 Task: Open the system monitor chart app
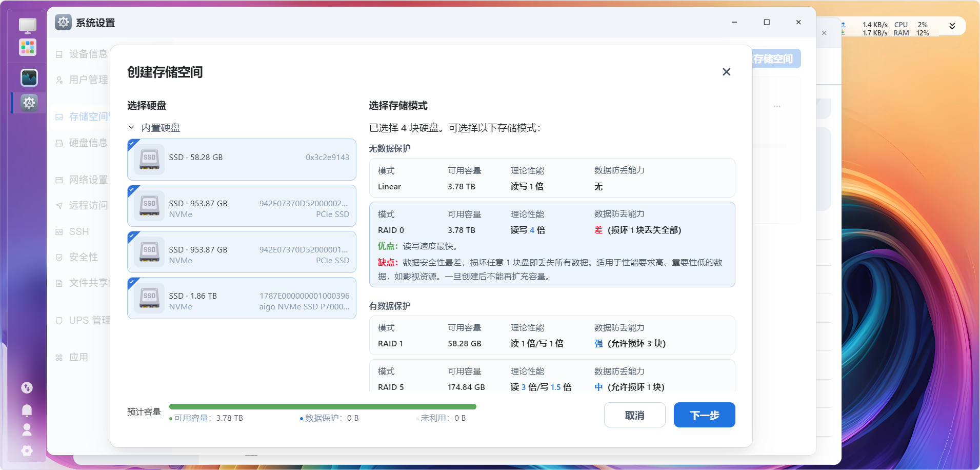click(29, 78)
